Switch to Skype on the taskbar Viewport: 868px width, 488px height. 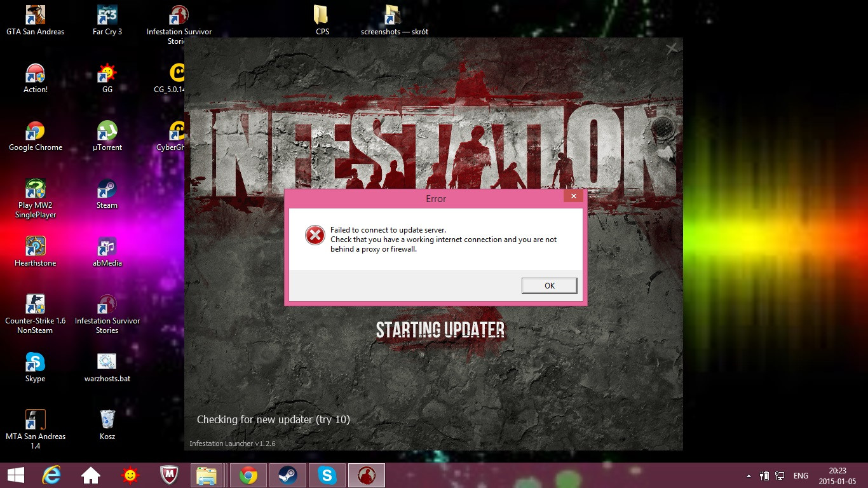click(327, 475)
